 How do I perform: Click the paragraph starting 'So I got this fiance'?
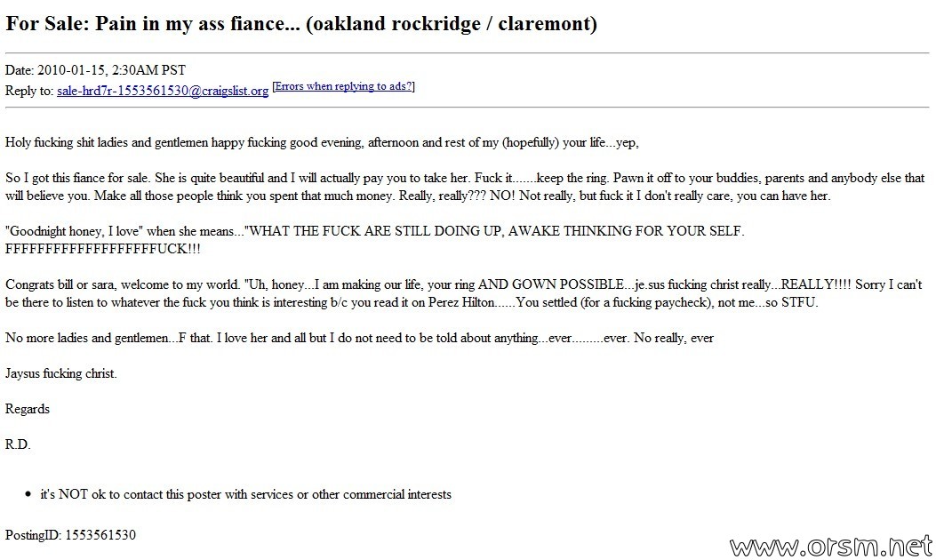464,187
